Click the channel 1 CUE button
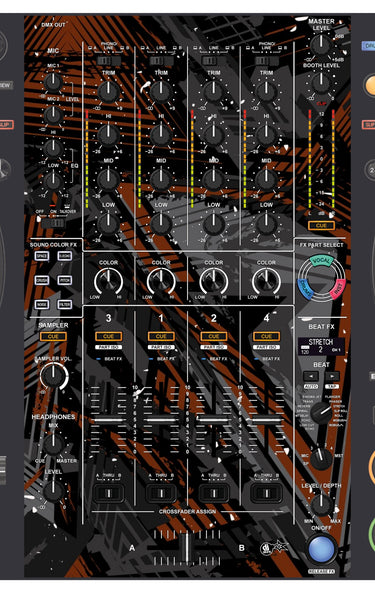375x596 pixels. (x=161, y=336)
